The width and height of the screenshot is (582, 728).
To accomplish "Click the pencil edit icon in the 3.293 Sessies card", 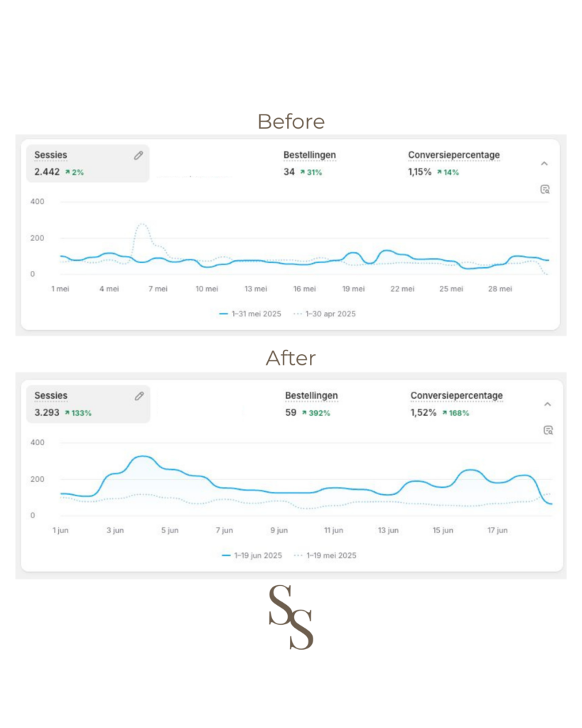I will tap(139, 396).
